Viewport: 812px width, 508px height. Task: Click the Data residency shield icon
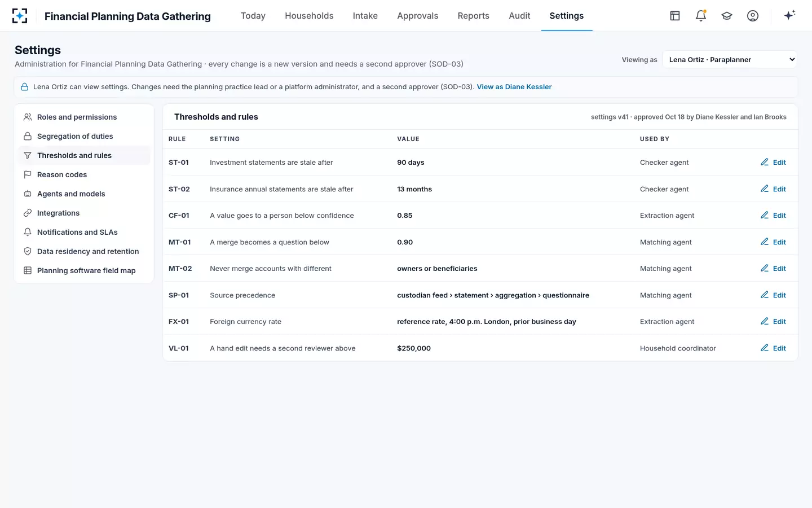(28, 251)
